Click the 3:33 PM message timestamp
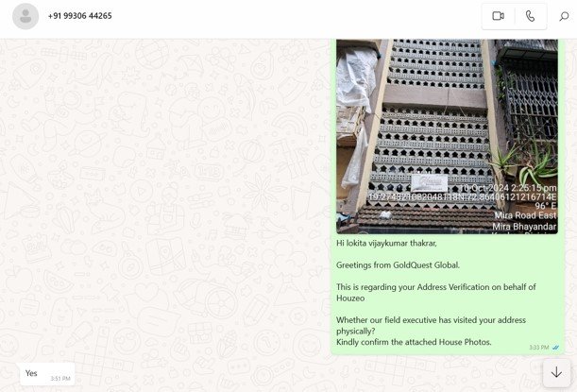This screenshot has width=577, height=392. (x=538, y=348)
